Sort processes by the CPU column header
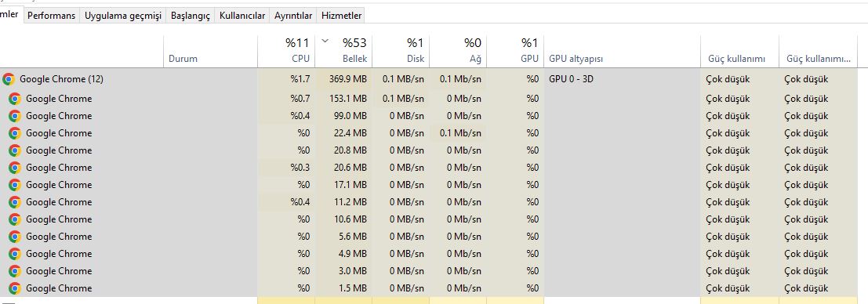Screen dimensions: 868x304 286,51
